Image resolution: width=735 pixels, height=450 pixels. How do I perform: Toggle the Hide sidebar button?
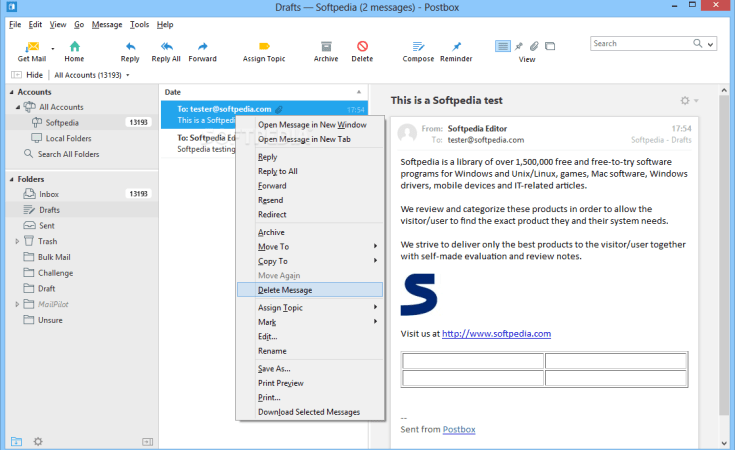pos(27,75)
